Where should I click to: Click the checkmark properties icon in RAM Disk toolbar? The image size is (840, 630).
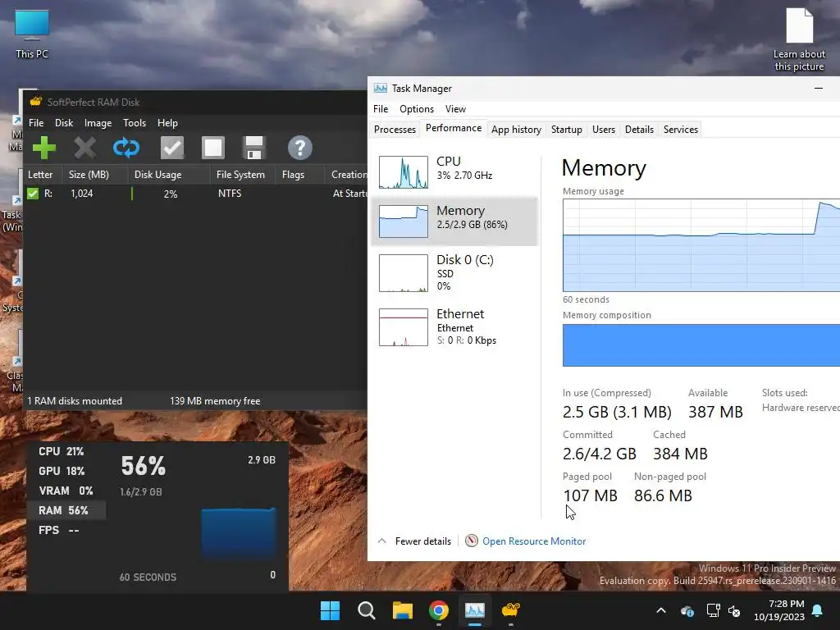(172, 148)
